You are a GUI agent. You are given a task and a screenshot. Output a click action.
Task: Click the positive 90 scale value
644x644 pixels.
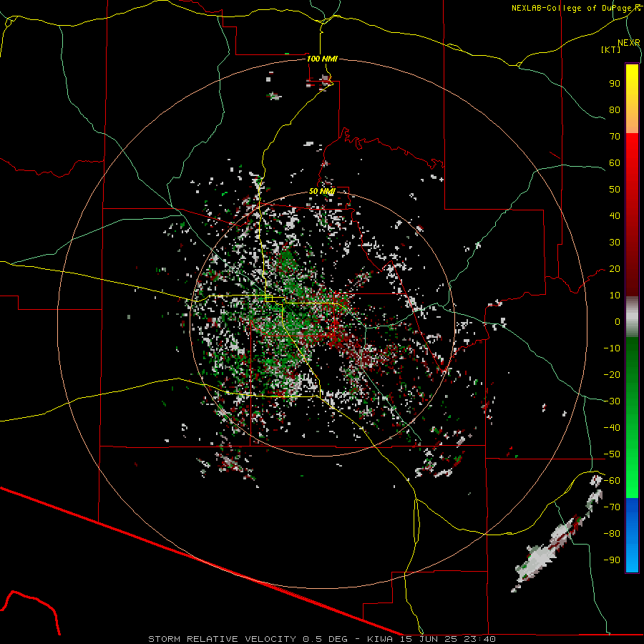pos(615,84)
